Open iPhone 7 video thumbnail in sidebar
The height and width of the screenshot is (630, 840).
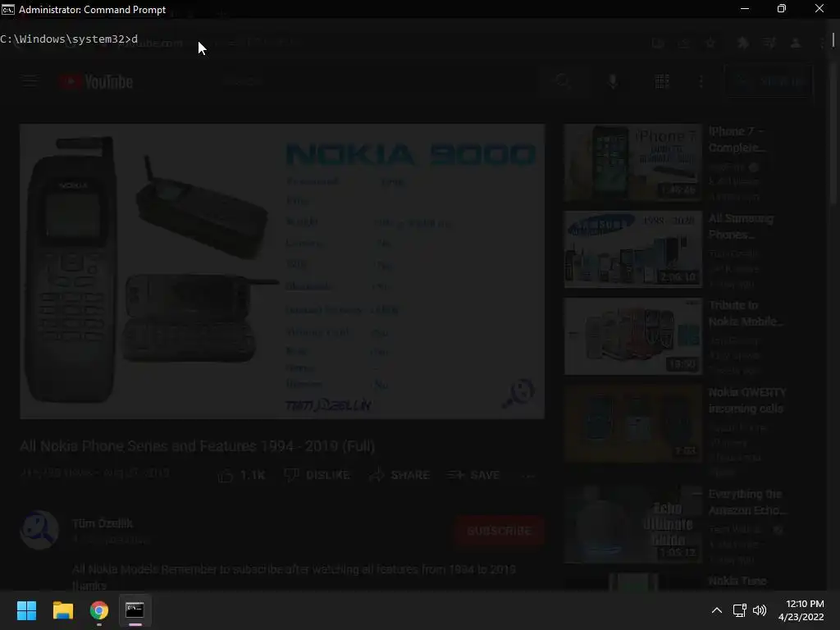(x=632, y=162)
